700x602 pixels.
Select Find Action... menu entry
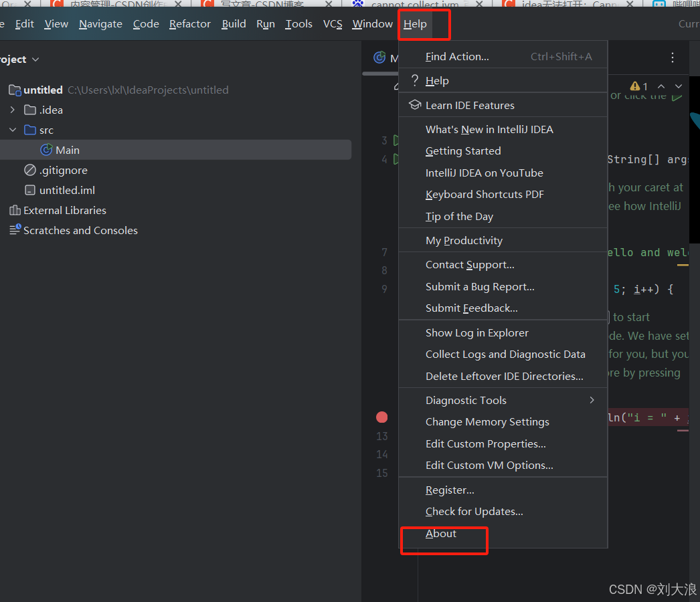point(503,57)
